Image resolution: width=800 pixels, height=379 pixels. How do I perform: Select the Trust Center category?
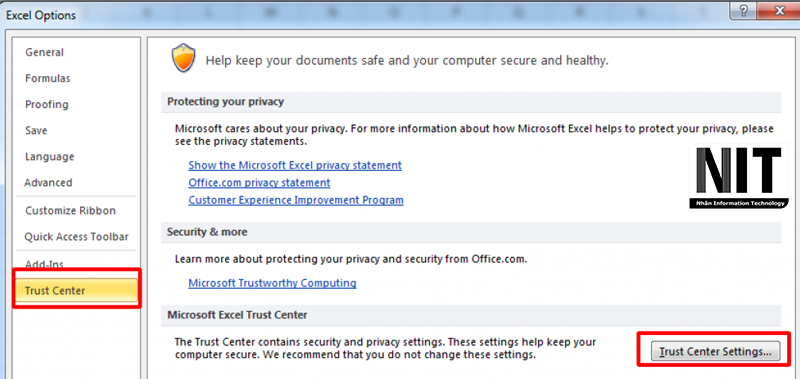(77, 291)
